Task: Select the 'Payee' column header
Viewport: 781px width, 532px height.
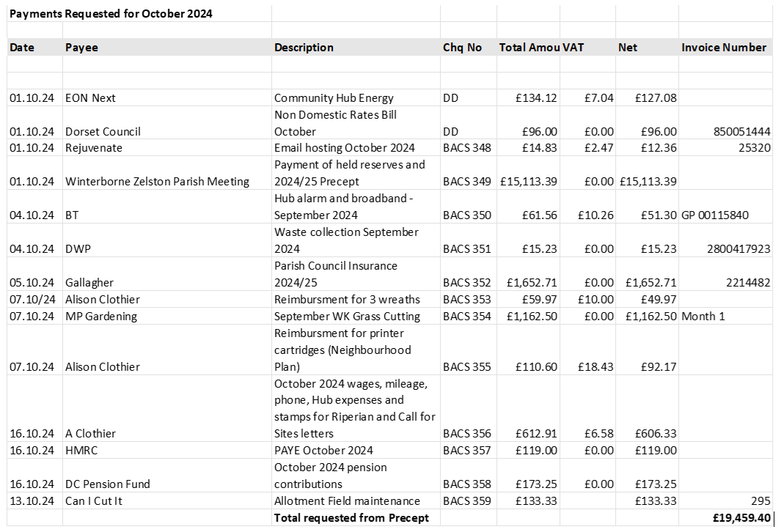Action: click(81, 48)
